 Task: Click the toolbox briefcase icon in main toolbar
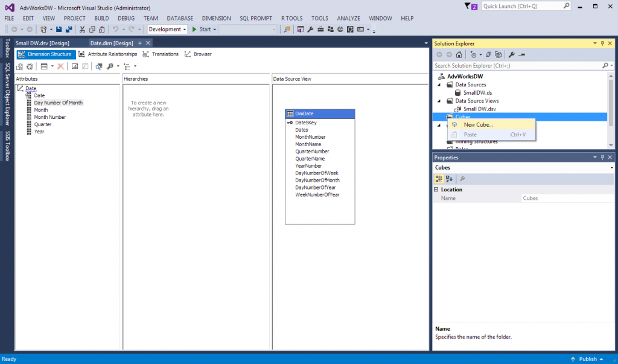click(320, 29)
